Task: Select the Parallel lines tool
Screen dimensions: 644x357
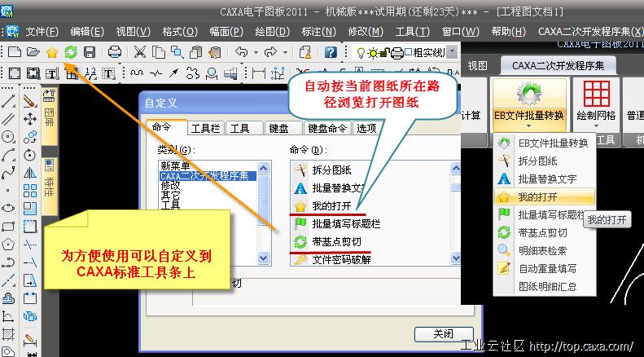Action: 8,119
